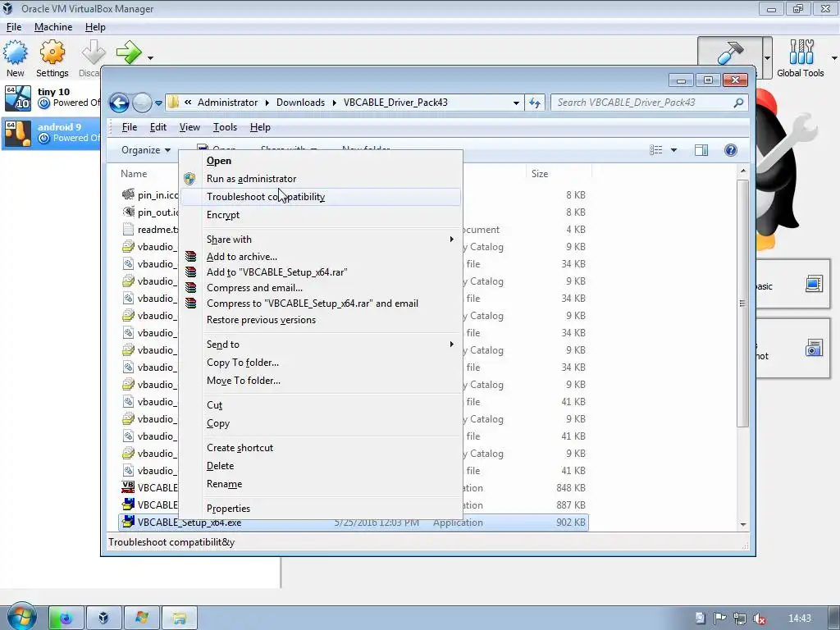Open Properties from the context menu

[x=321, y=509]
